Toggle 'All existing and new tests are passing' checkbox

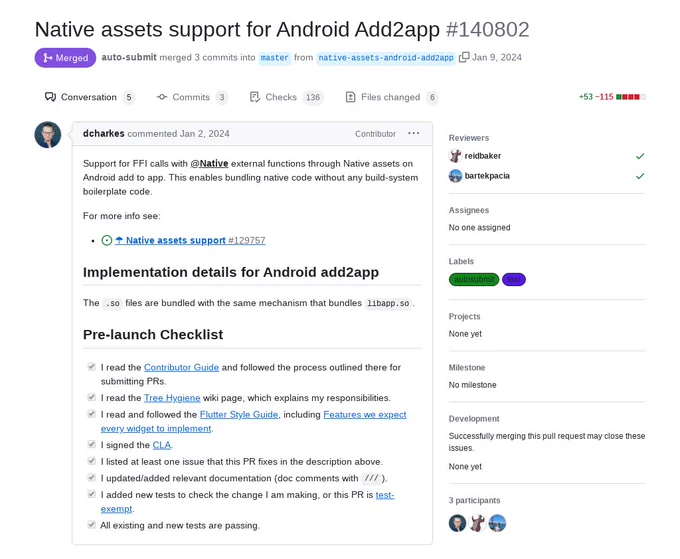point(91,524)
